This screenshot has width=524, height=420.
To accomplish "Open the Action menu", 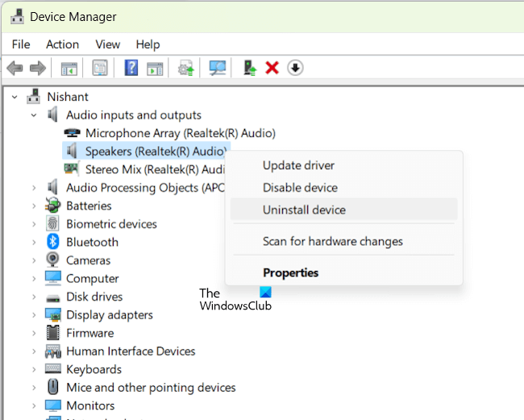I will [62, 44].
